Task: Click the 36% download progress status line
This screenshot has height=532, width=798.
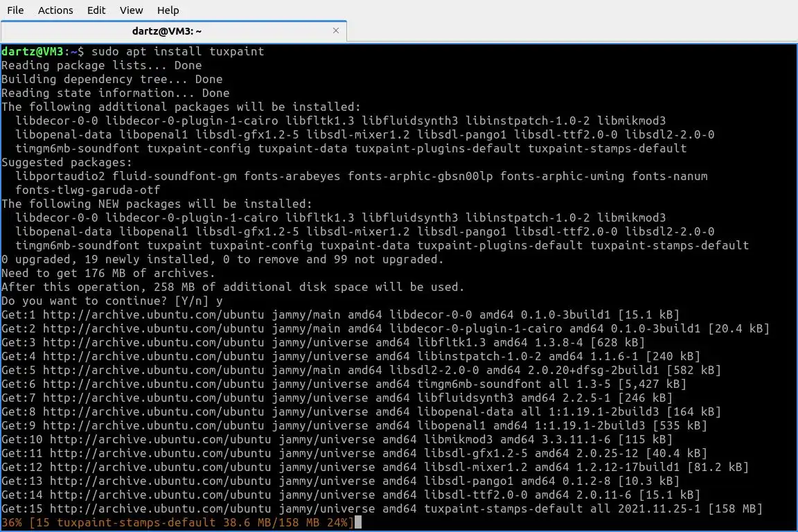Action: tap(177, 522)
